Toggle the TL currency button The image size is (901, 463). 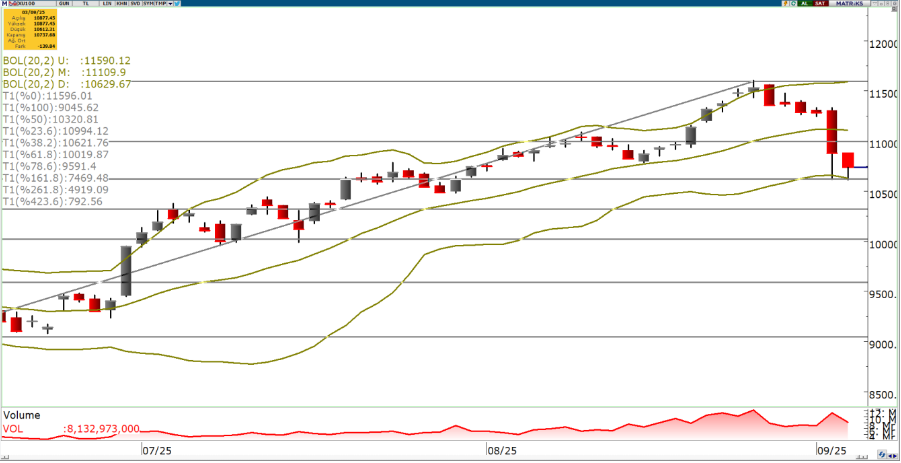(87, 4)
